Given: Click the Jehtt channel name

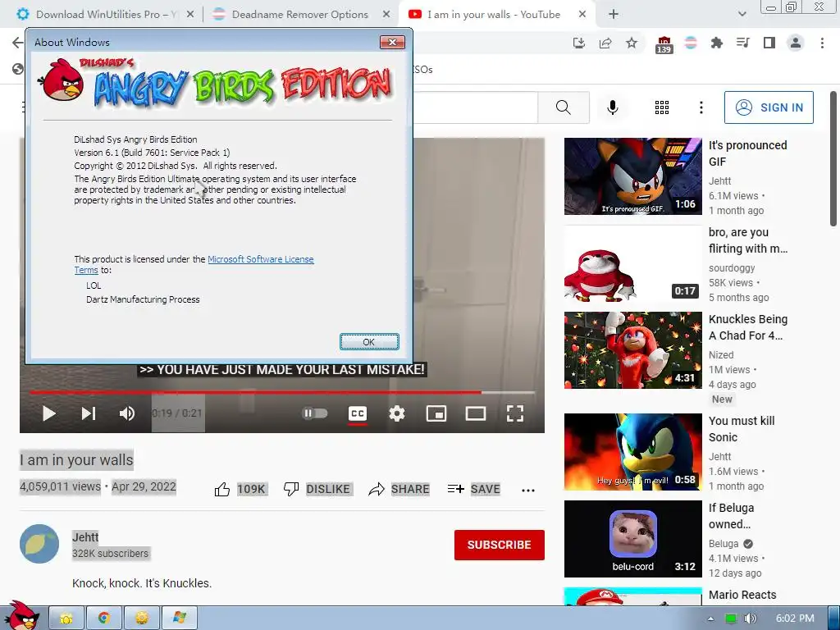Looking at the screenshot, I should 85,536.
